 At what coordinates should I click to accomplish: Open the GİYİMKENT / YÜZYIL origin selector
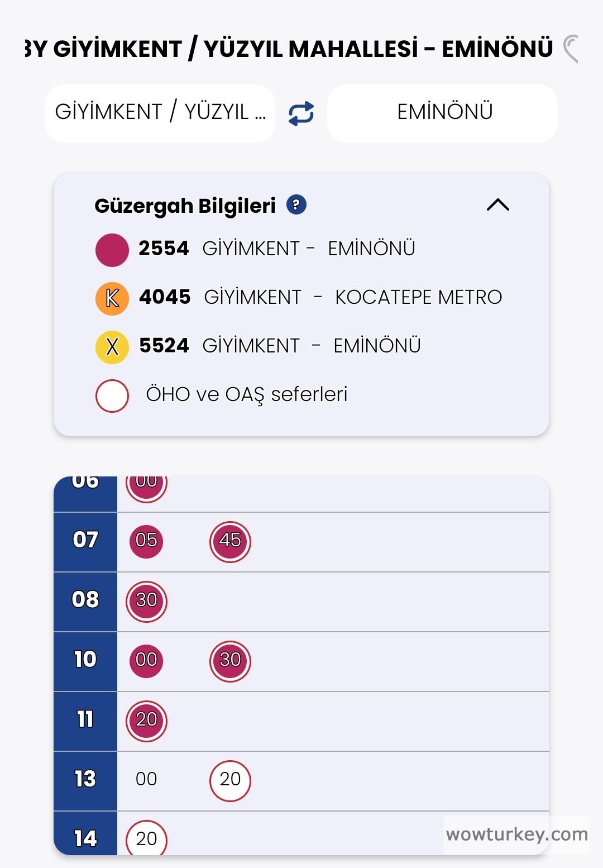click(161, 112)
